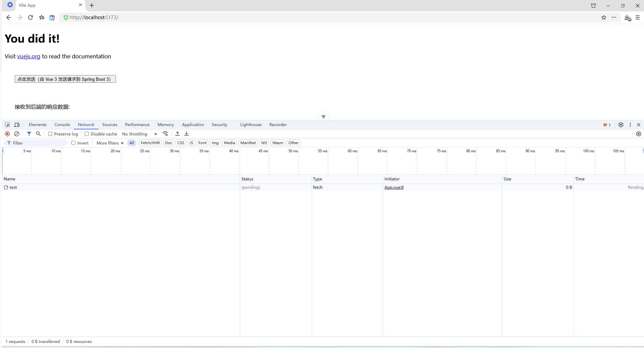Stop recording network log
Viewport: 644px width, 348px height.
[x=7, y=134]
